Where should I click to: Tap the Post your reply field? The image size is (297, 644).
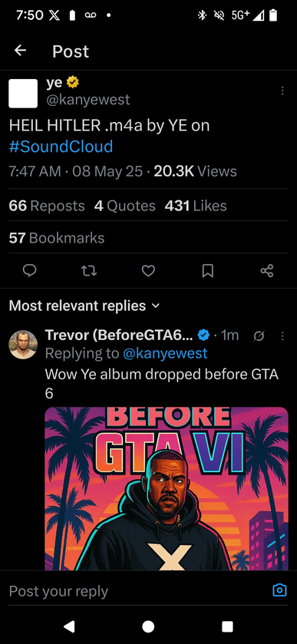tap(137, 591)
